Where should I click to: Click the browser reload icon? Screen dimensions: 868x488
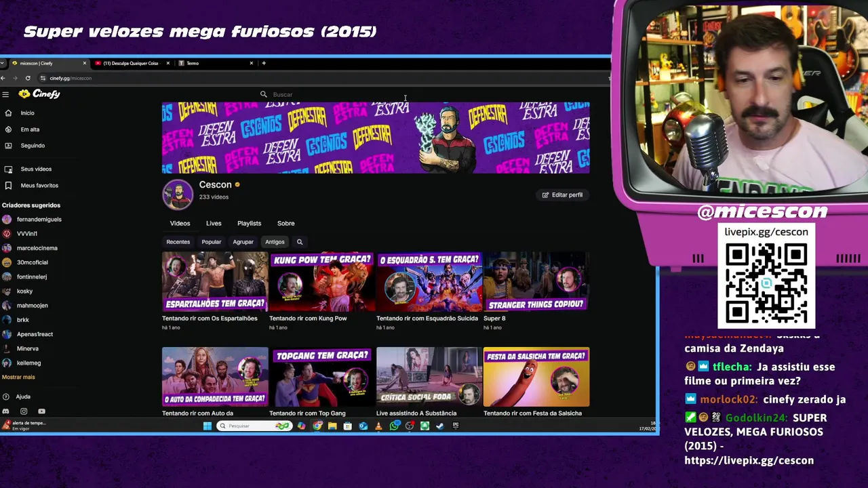click(x=28, y=78)
